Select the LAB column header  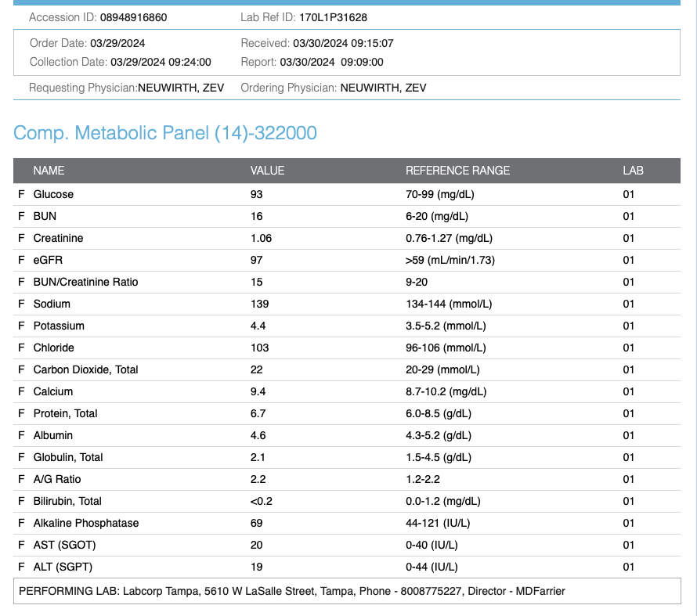pyautogui.click(x=633, y=171)
